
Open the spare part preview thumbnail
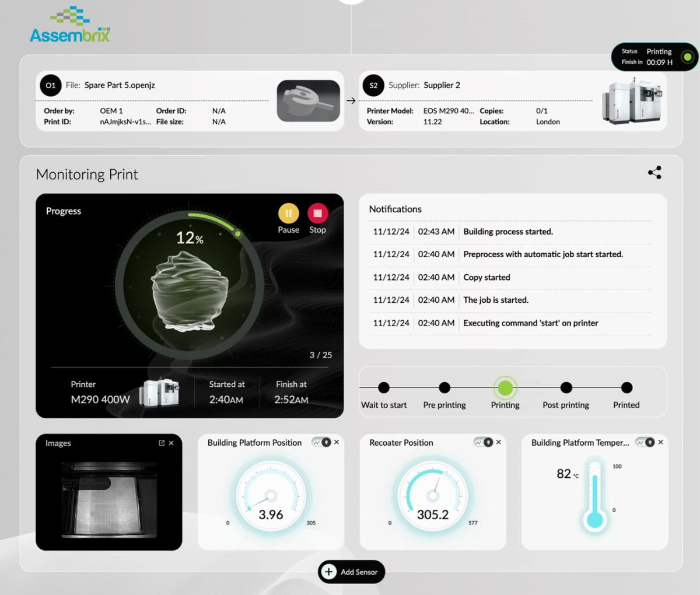[308, 101]
